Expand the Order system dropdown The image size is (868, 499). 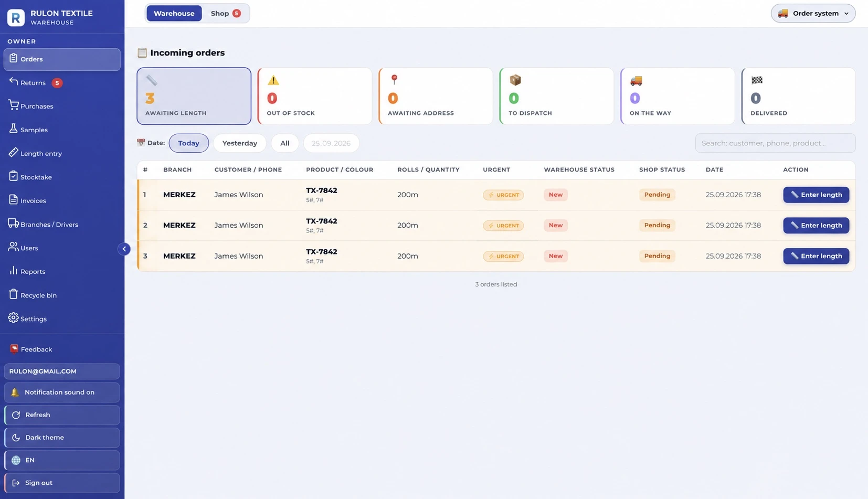[813, 14]
